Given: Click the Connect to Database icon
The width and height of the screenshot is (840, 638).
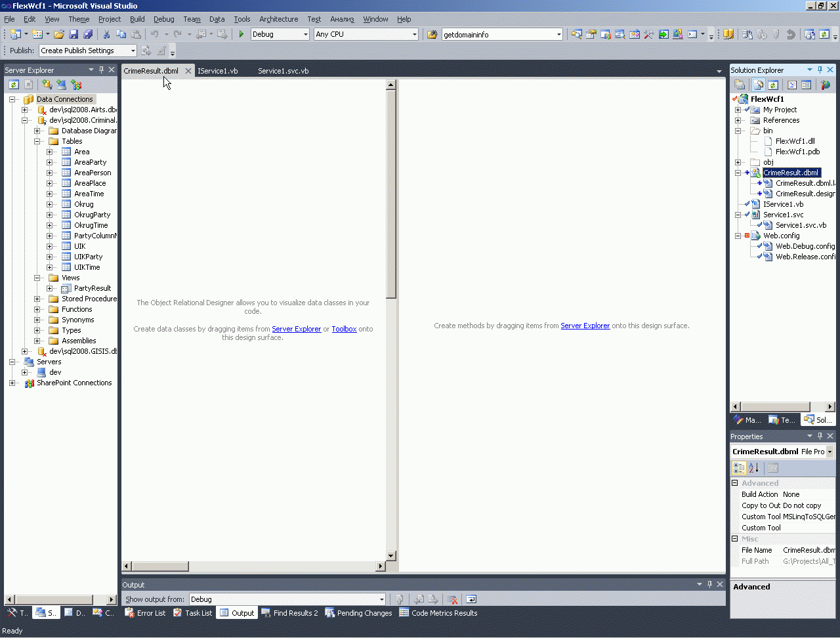Looking at the screenshot, I should coord(47,85).
